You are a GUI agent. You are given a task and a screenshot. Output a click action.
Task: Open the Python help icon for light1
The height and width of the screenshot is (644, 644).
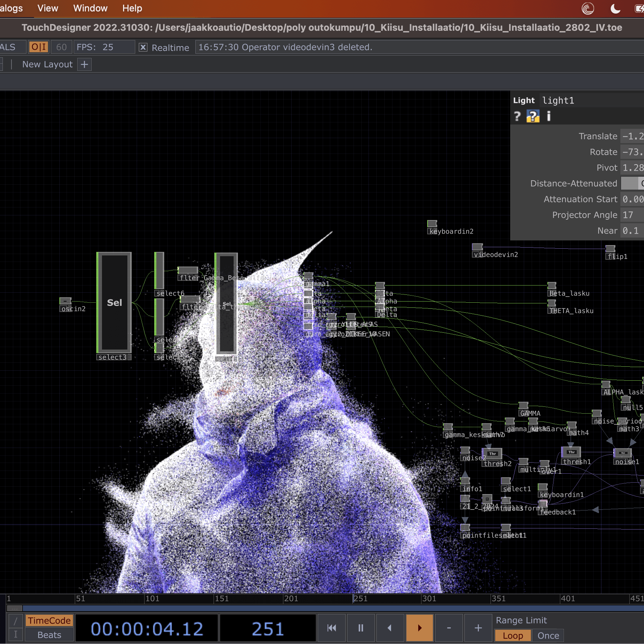pyautogui.click(x=533, y=116)
